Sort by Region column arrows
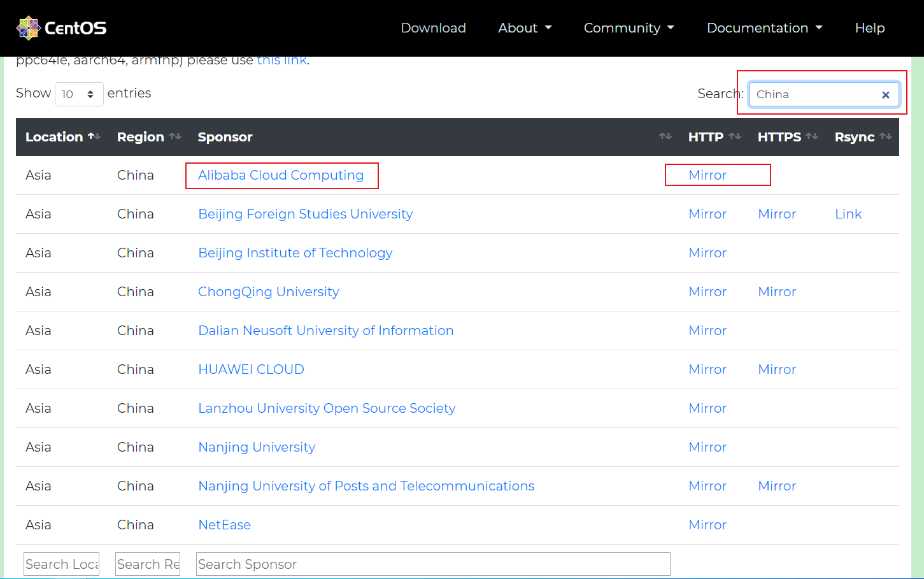Screen dimensions: 924x579 click(176, 136)
